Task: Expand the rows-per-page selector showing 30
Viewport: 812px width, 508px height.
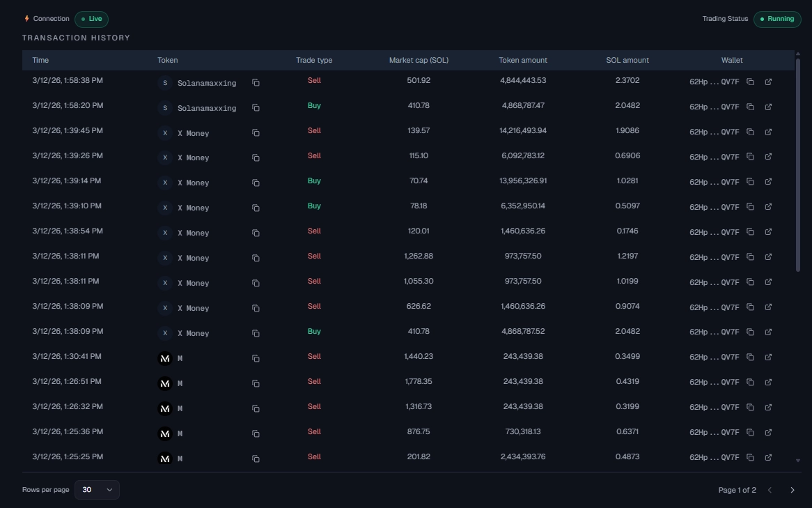Action: 97,490
